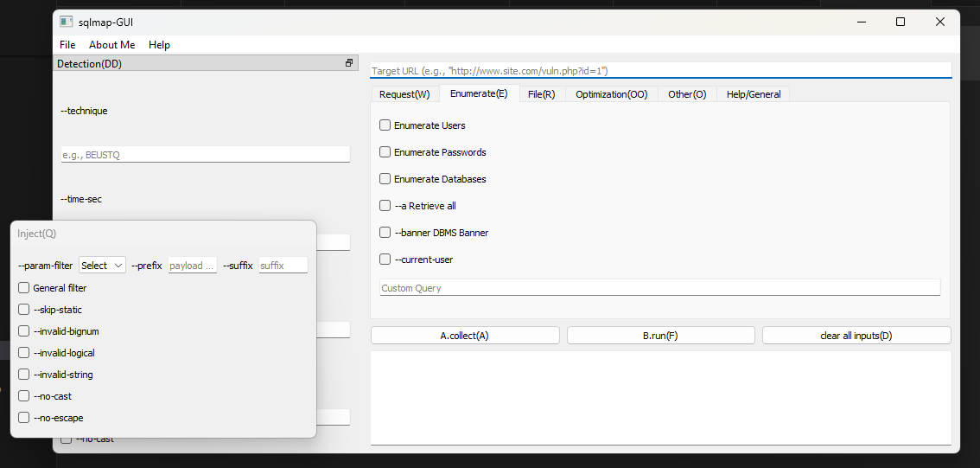Enable --banner DBMS Banner option

click(385, 233)
